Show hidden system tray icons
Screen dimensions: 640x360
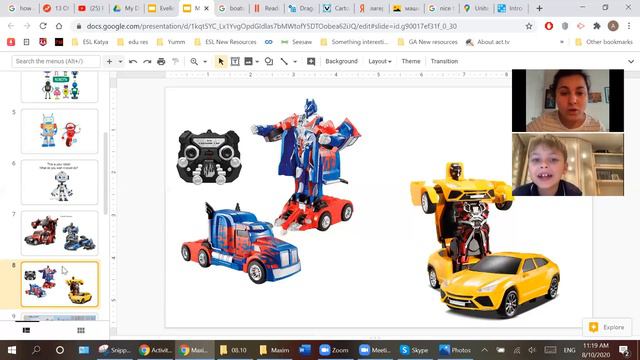[x=484, y=350]
